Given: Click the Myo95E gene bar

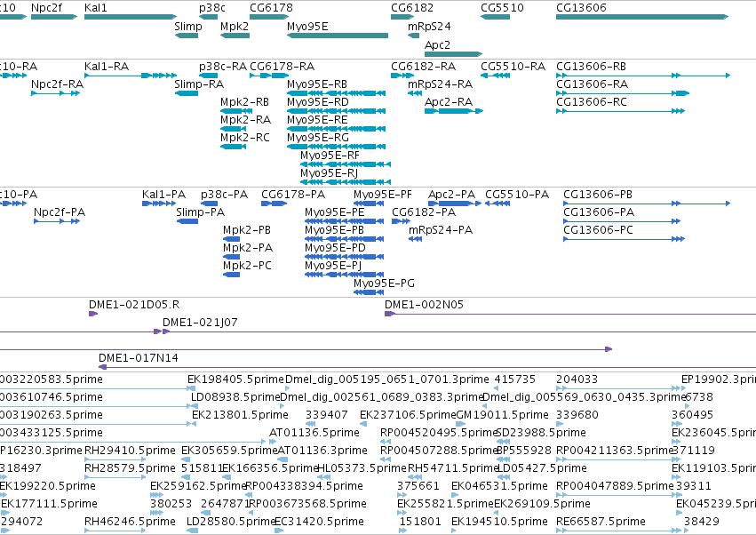Looking at the screenshot, I should coord(338,36).
